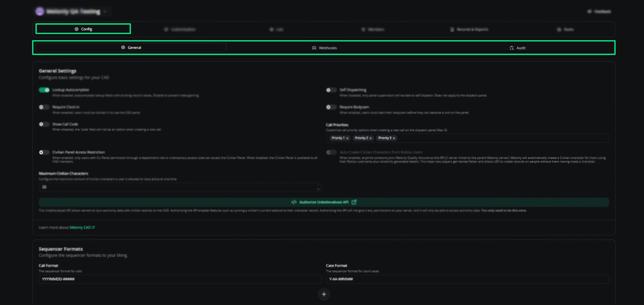Click external link icon beside Melonly CAD

(x=93, y=227)
